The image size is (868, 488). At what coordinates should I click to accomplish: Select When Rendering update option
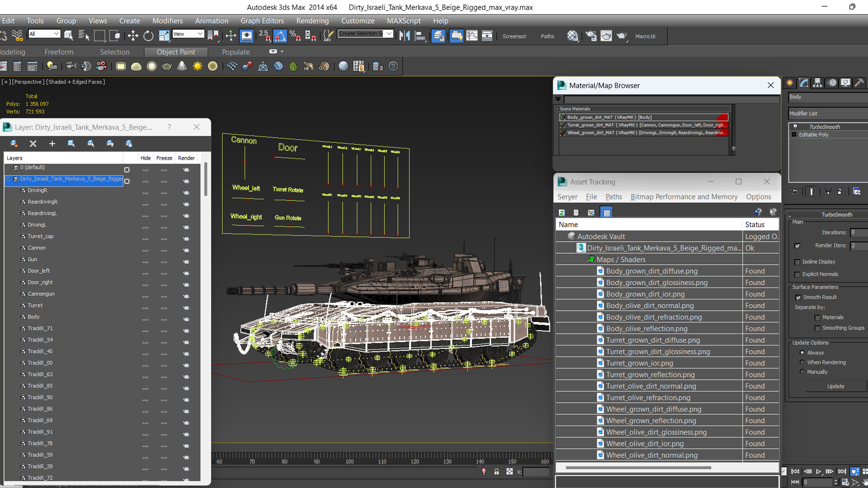click(x=802, y=362)
